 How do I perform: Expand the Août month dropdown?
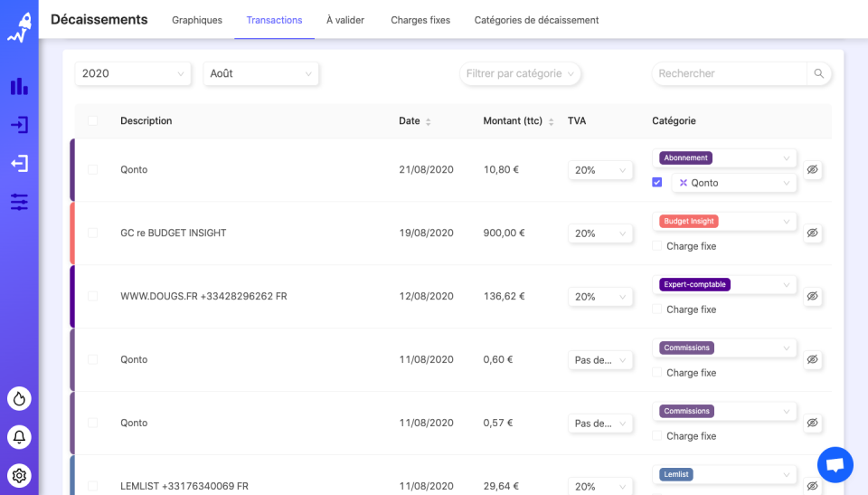point(260,73)
